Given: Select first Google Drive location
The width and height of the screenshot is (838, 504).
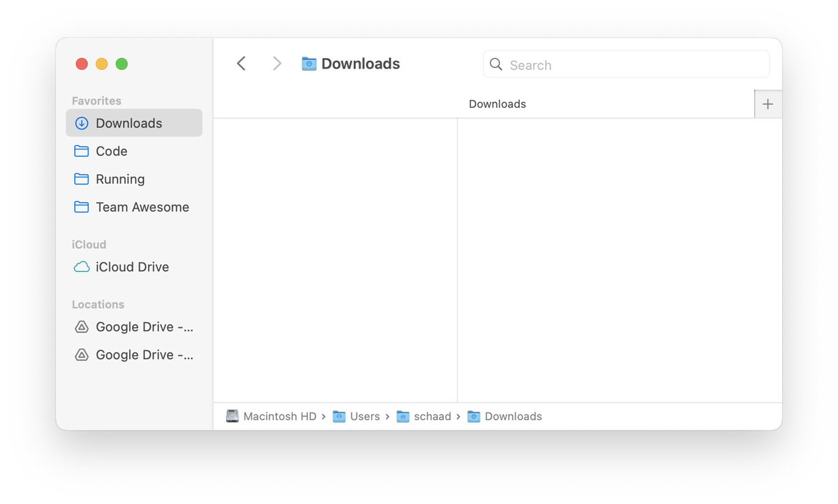Looking at the screenshot, I should [x=134, y=326].
